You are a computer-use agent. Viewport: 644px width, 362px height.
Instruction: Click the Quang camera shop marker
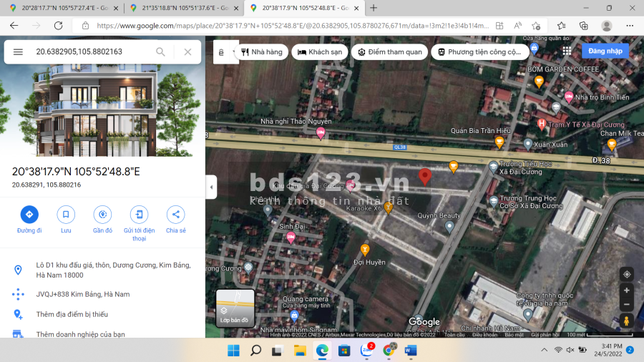(294, 315)
